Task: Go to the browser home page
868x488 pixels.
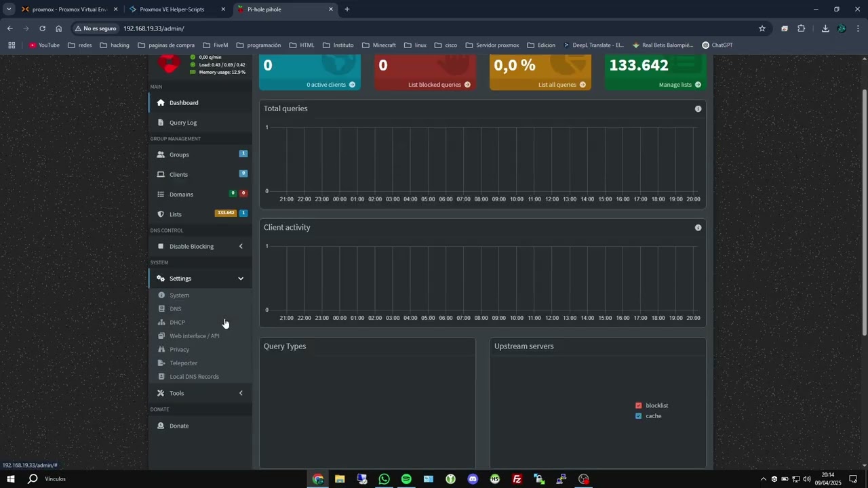Action: click(58, 28)
